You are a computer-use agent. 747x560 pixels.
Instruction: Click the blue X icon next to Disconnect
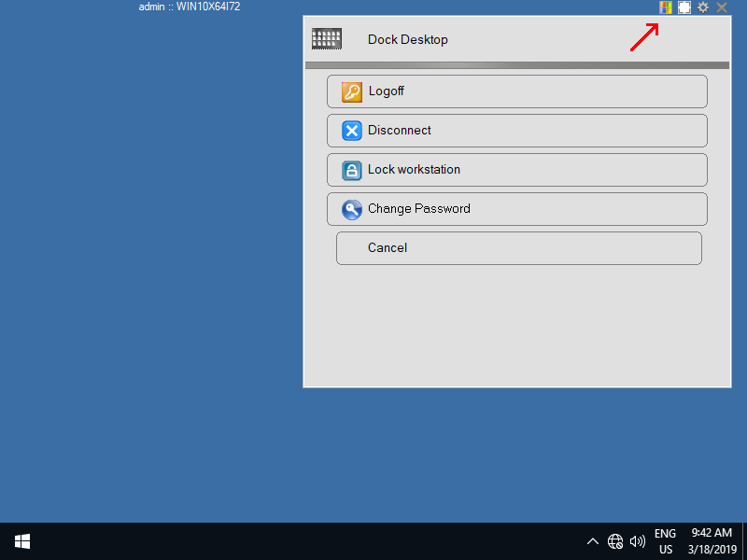(x=351, y=131)
